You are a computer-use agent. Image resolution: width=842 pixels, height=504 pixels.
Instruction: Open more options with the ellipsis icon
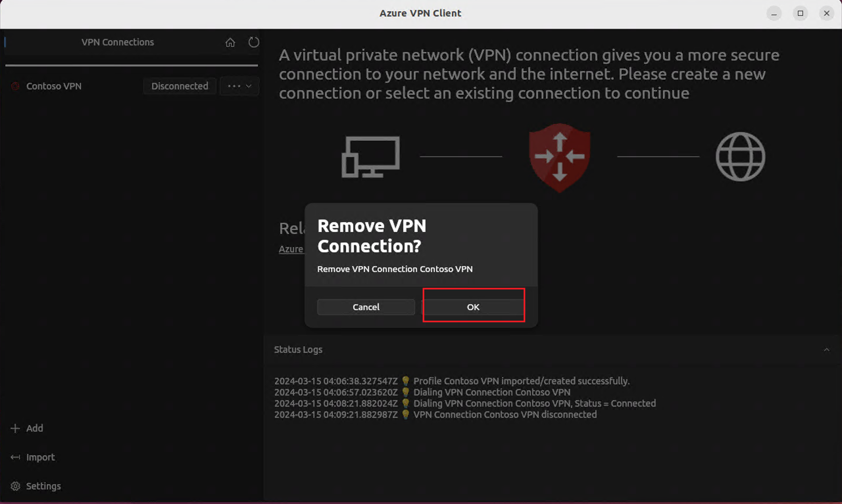(234, 86)
